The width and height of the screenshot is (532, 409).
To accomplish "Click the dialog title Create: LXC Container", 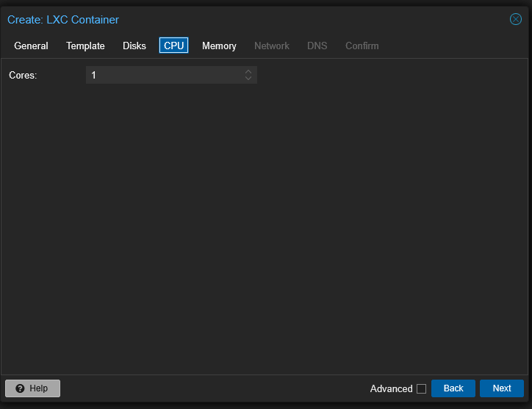I will pos(63,20).
